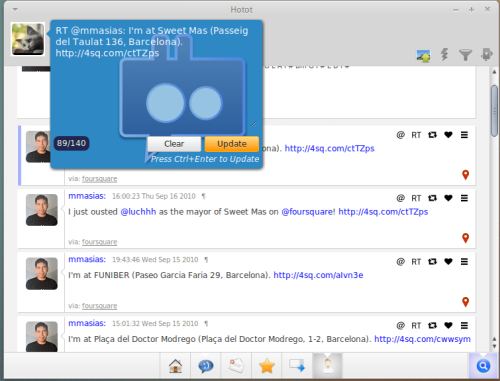
Task: Open the Home timeline tab
Action: point(176,366)
